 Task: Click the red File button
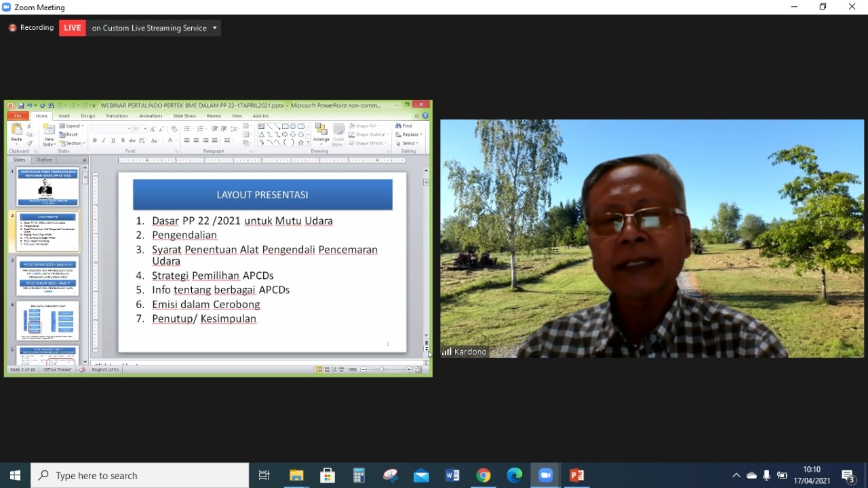[x=18, y=116]
